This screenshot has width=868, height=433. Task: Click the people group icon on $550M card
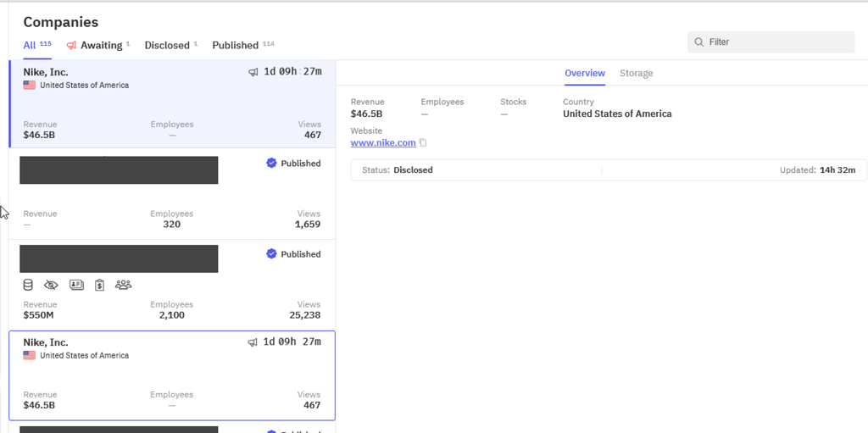[124, 285]
